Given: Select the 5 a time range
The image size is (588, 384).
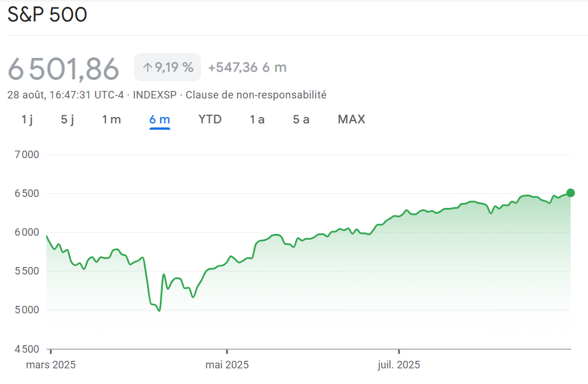Looking at the screenshot, I should coord(301,119).
